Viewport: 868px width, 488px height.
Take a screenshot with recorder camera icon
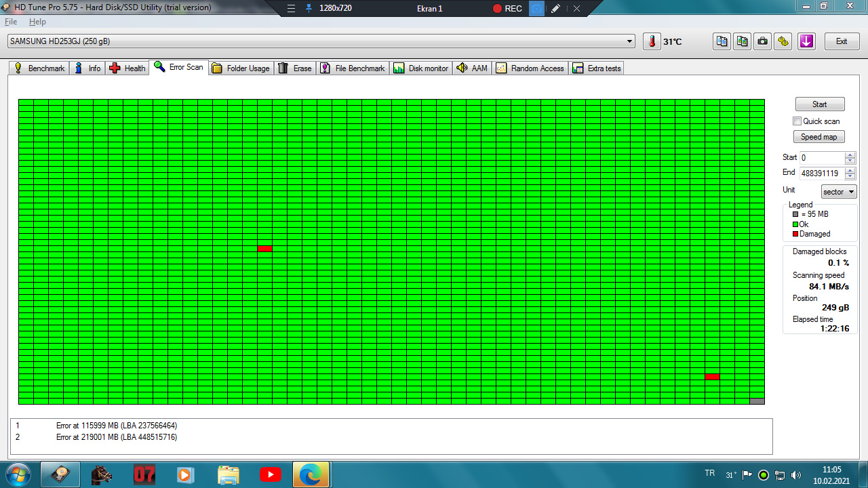[536, 9]
